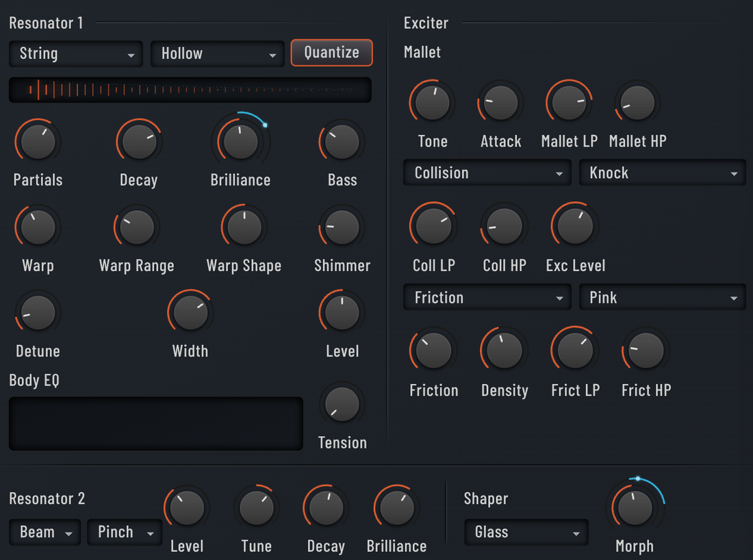Click the blue modulation handle on Morph
This screenshot has height=560, width=753.
638,479
